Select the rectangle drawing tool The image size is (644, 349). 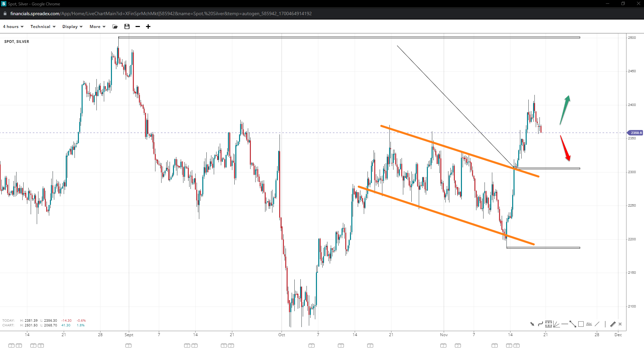[581, 324]
